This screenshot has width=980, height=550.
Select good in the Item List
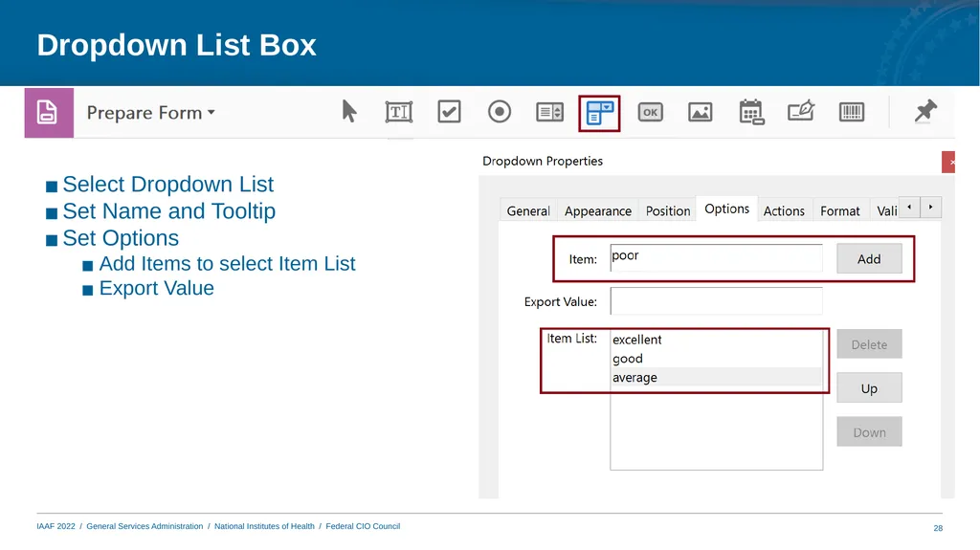click(x=716, y=358)
